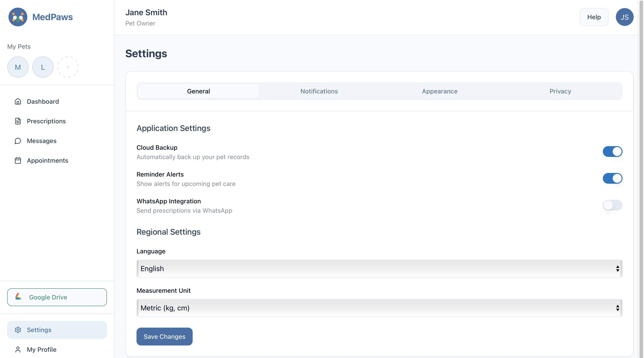Turn off Reminder Alerts toggle

[x=612, y=178]
